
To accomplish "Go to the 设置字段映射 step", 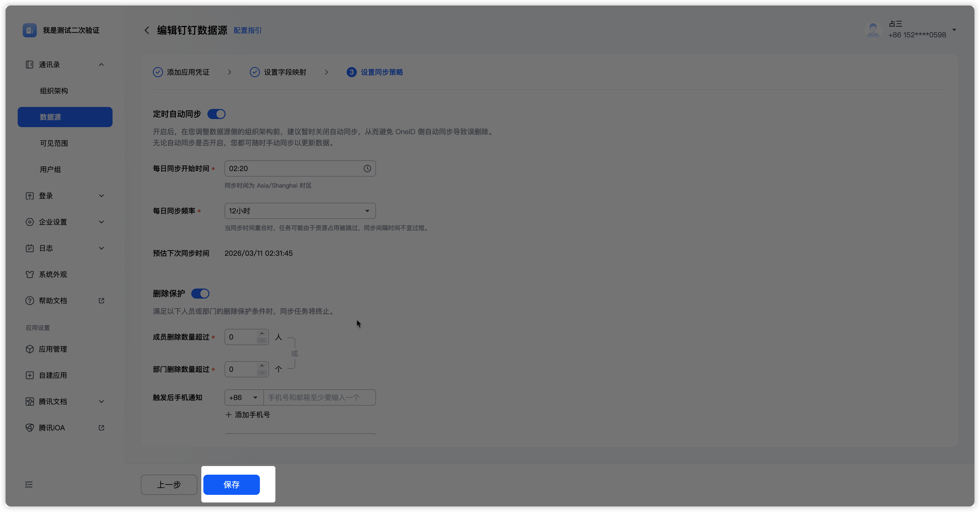I will pos(285,72).
